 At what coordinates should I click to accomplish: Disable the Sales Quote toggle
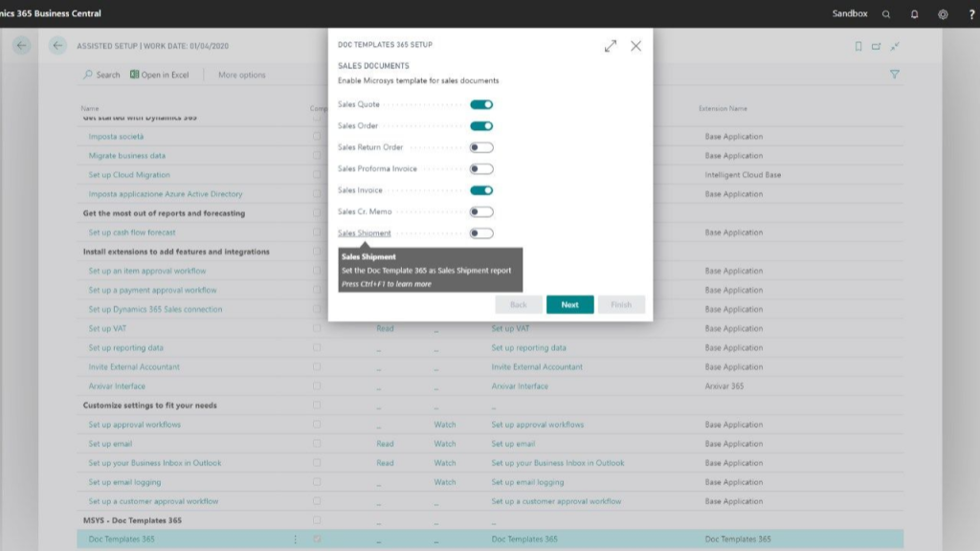click(x=481, y=104)
